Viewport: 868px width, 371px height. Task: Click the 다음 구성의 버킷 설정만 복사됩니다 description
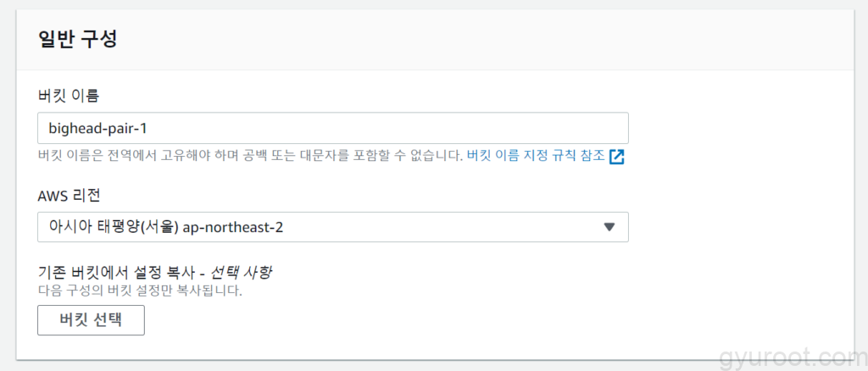point(141,291)
